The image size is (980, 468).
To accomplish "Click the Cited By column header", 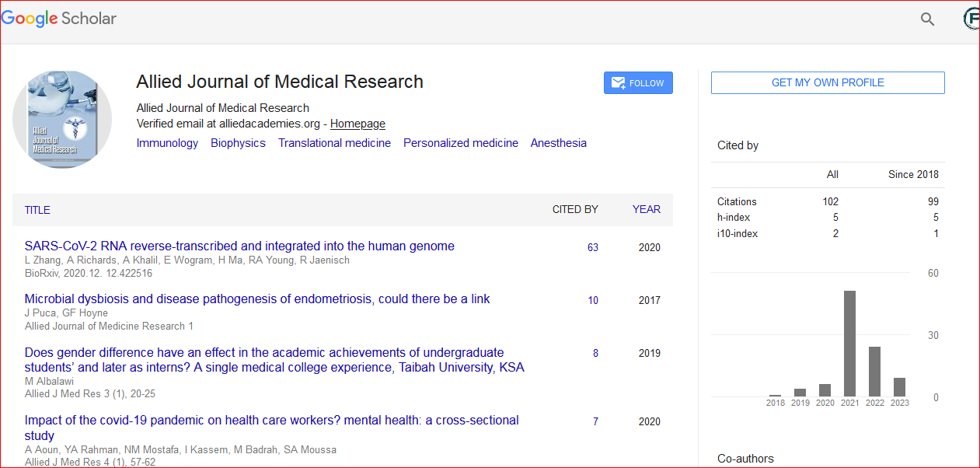I will [575, 209].
